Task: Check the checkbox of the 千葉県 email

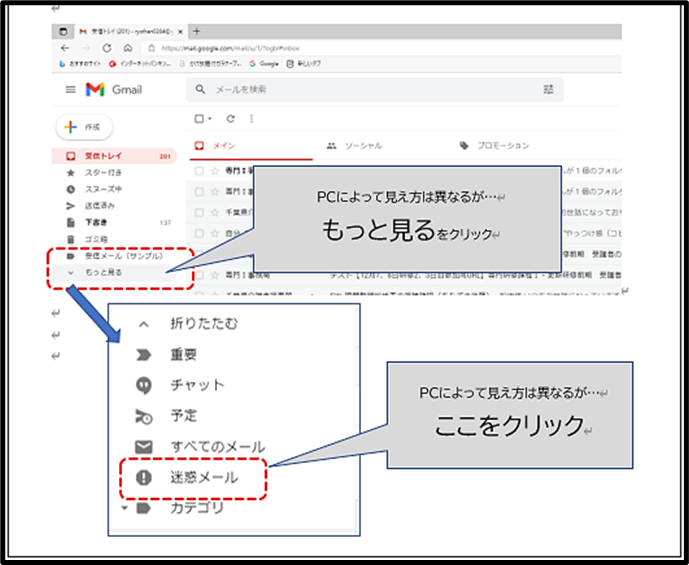Action: click(x=199, y=213)
